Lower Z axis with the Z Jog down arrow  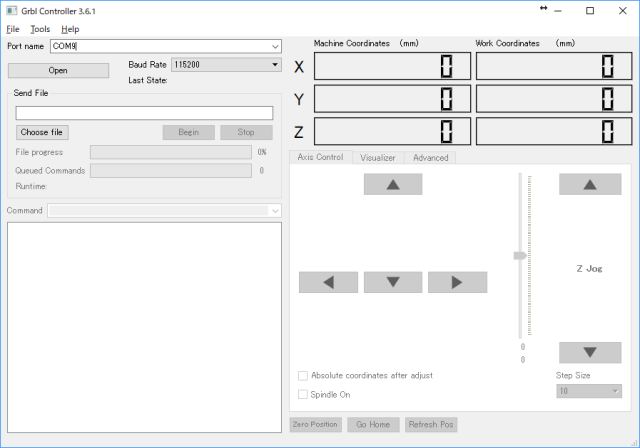tap(590, 353)
